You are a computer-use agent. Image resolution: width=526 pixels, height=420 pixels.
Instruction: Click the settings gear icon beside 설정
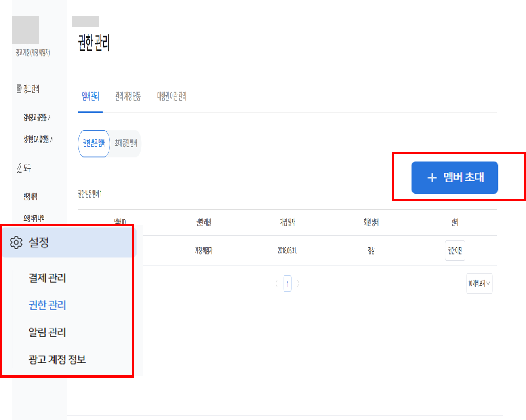tap(16, 242)
